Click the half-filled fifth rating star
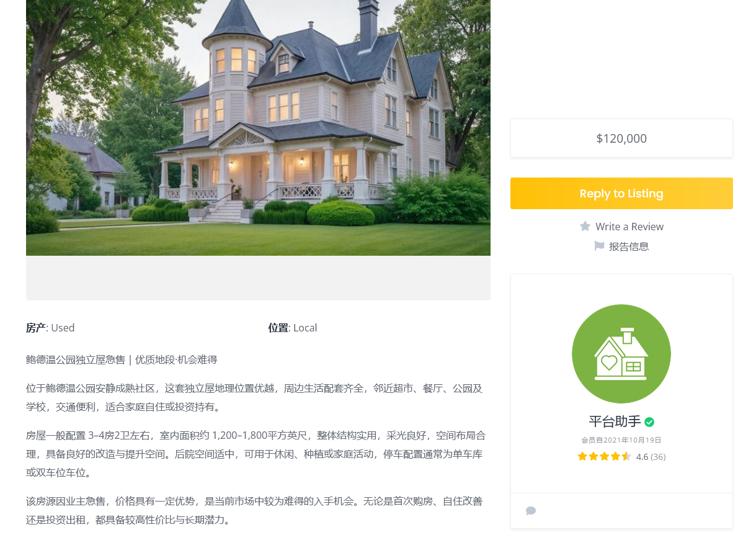756x540 pixels. click(x=626, y=456)
